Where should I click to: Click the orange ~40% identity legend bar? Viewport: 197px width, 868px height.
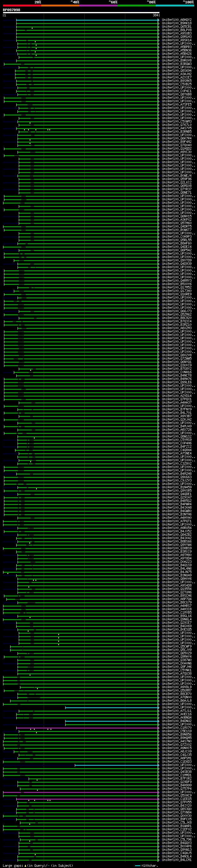61,6
